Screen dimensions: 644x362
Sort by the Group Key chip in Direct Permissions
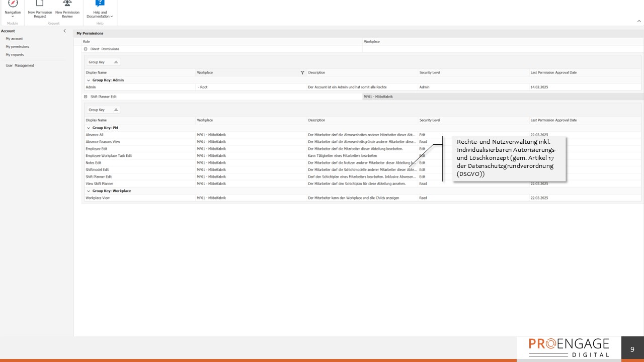(x=103, y=62)
